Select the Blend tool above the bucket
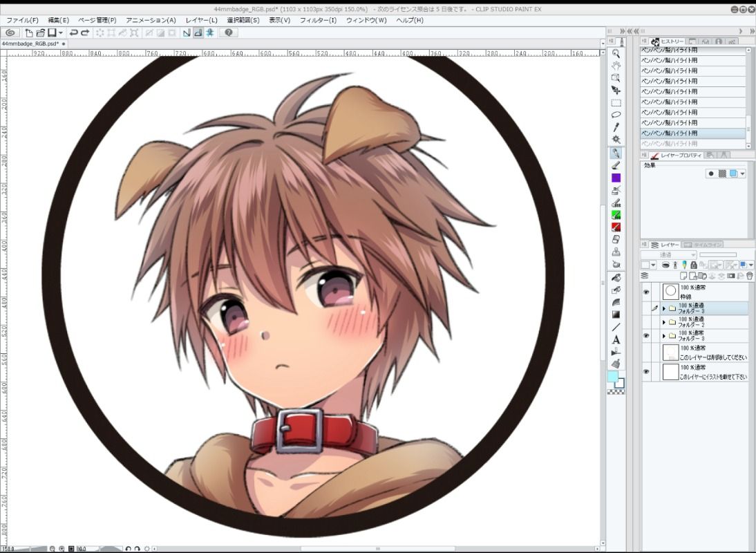Image resolution: width=756 pixels, height=553 pixels. [616, 264]
